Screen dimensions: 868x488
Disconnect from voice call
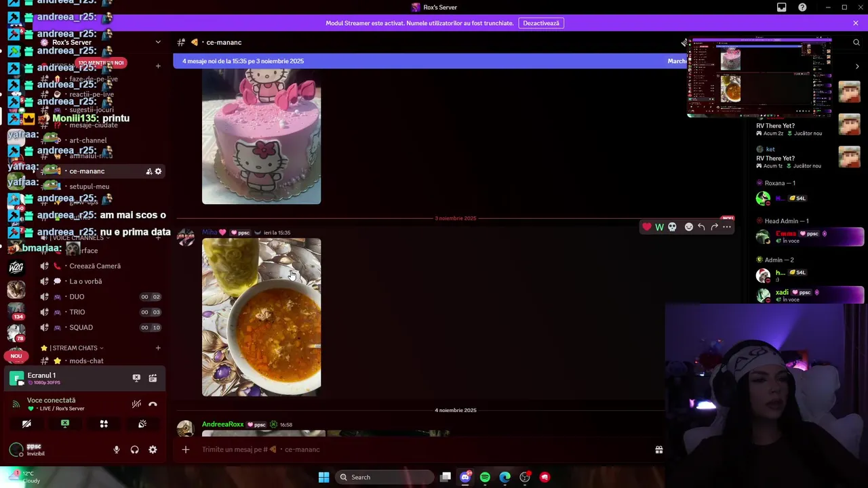(x=153, y=404)
